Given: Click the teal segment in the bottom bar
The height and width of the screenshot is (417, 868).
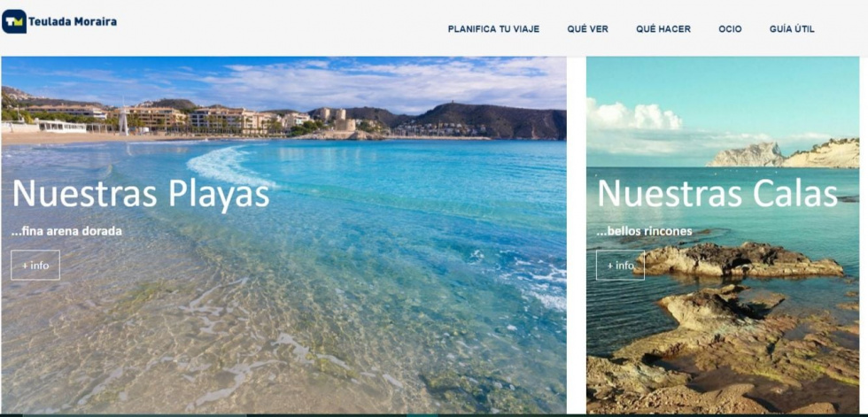Looking at the screenshot, I should pyautogui.click(x=422, y=415).
